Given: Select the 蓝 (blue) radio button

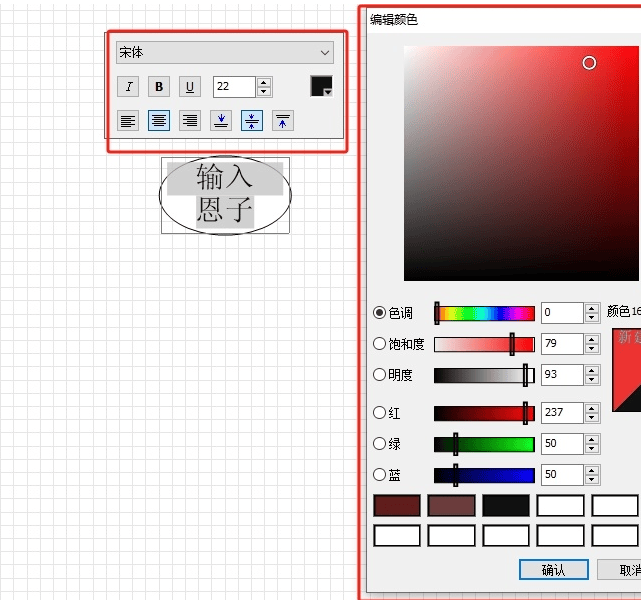Looking at the screenshot, I should point(379,474).
